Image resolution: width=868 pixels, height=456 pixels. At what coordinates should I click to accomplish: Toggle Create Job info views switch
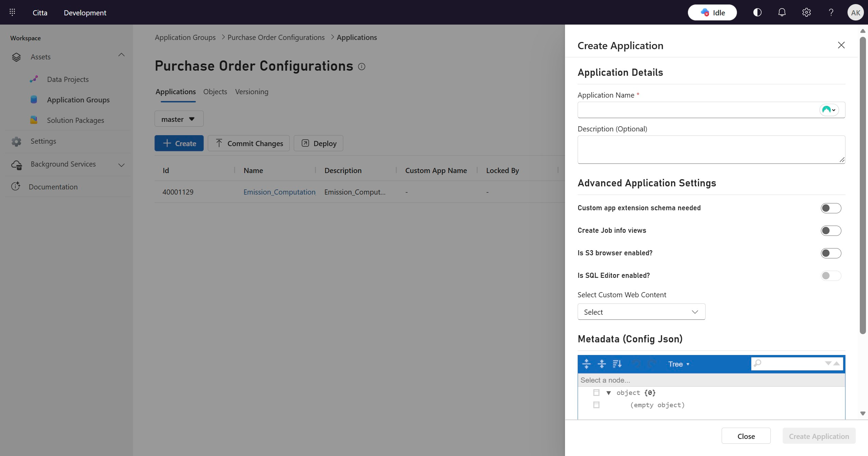click(x=830, y=231)
